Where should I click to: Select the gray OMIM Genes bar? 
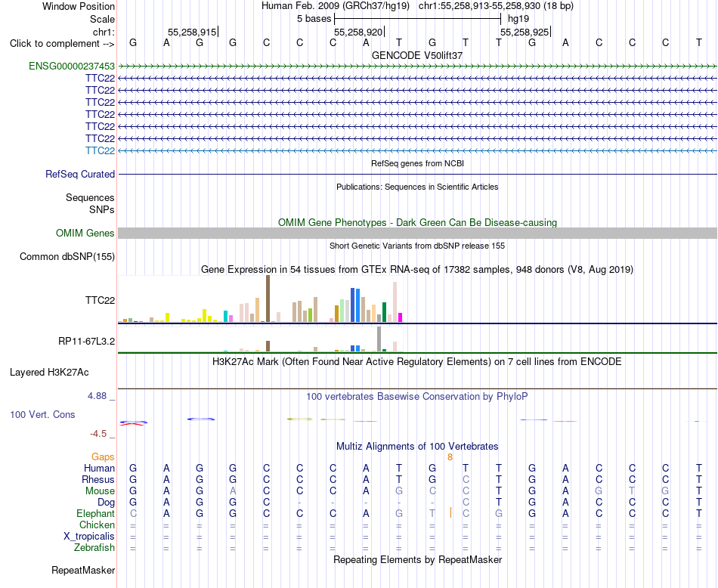click(417, 233)
